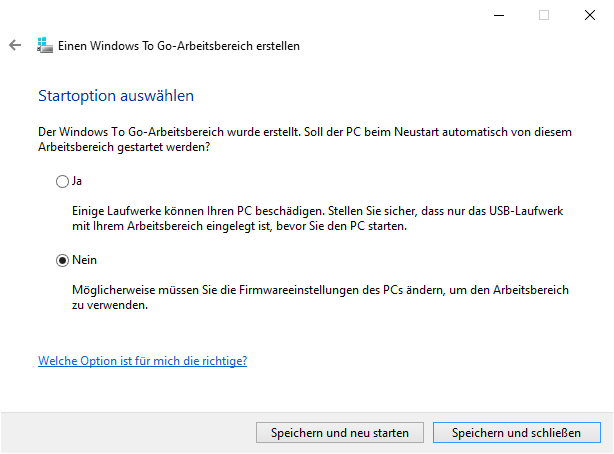The width and height of the screenshot is (614, 454).
Task: Click the "Startoption auswählen" heading
Action: [115, 96]
